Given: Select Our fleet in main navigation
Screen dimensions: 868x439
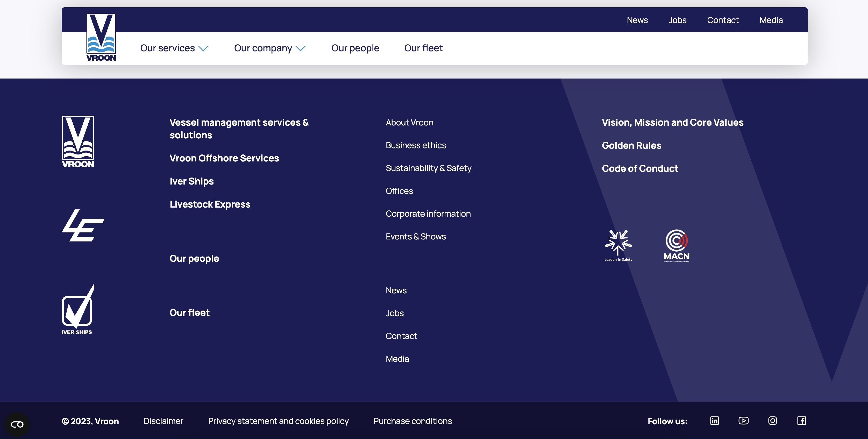Looking at the screenshot, I should point(423,48).
